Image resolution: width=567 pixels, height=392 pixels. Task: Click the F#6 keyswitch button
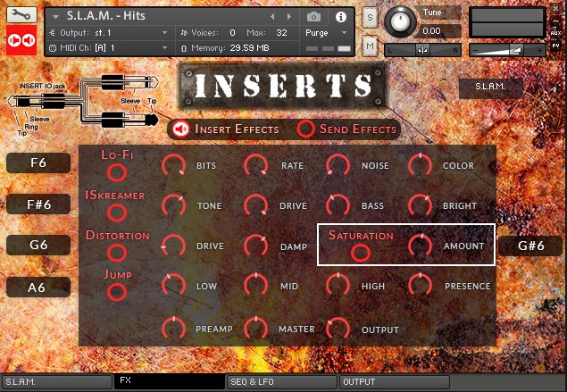38,204
